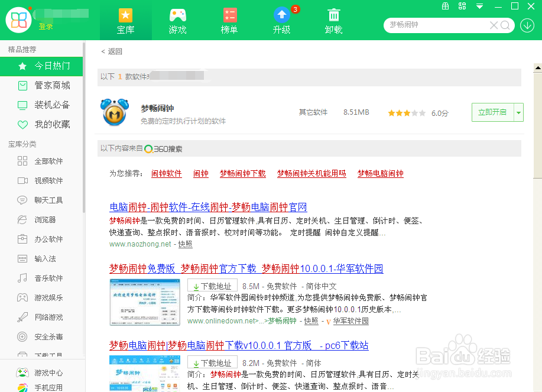
Task: Select 办公软件 category
Action: tap(41, 239)
